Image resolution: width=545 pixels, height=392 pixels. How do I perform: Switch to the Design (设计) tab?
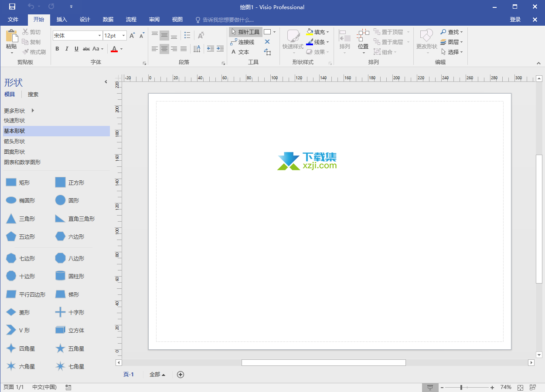[x=85, y=20]
